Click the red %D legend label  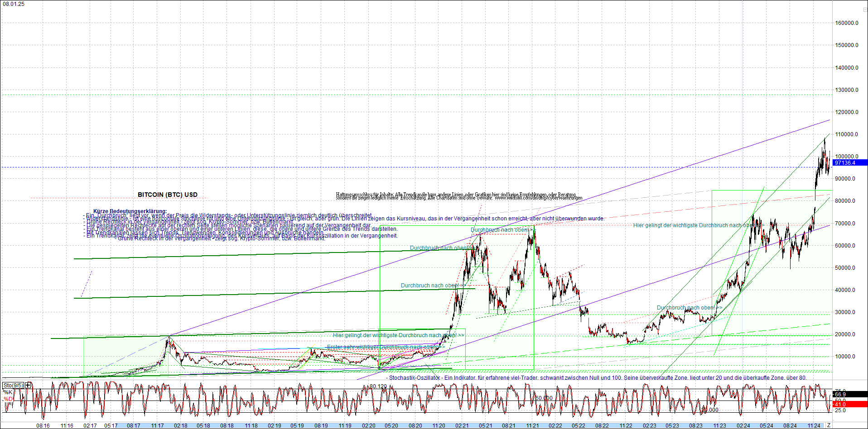click(x=8, y=399)
